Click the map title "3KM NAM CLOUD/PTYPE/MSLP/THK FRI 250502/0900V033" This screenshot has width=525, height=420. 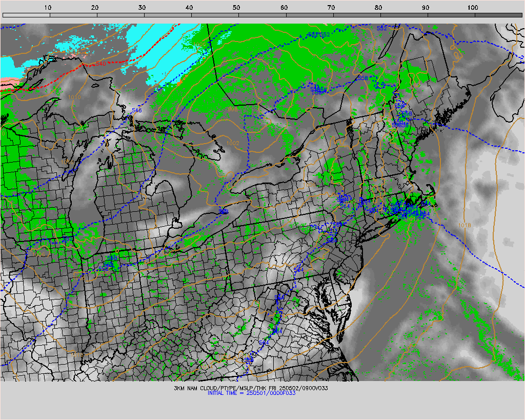tap(251, 388)
